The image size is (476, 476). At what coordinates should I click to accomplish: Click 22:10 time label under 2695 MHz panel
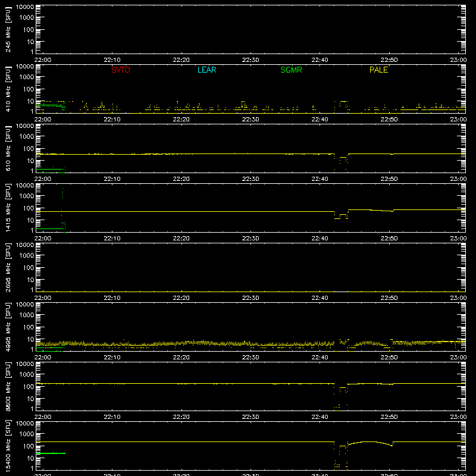[x=112, y=298]
